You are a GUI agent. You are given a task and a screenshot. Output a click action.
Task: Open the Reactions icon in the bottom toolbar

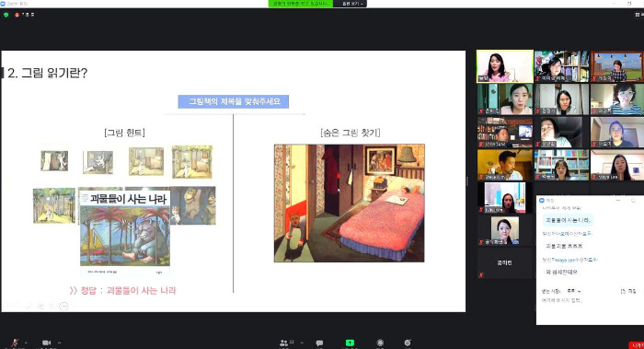408,343
